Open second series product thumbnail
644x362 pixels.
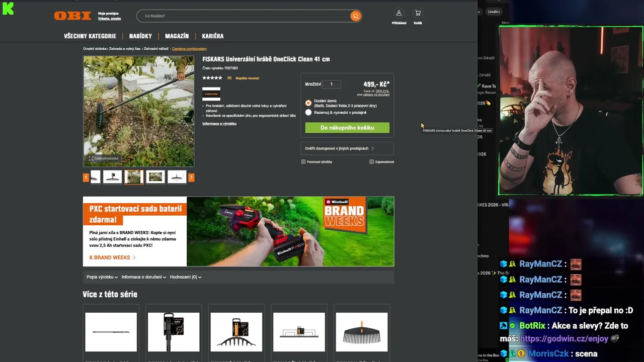pos(174,332)
